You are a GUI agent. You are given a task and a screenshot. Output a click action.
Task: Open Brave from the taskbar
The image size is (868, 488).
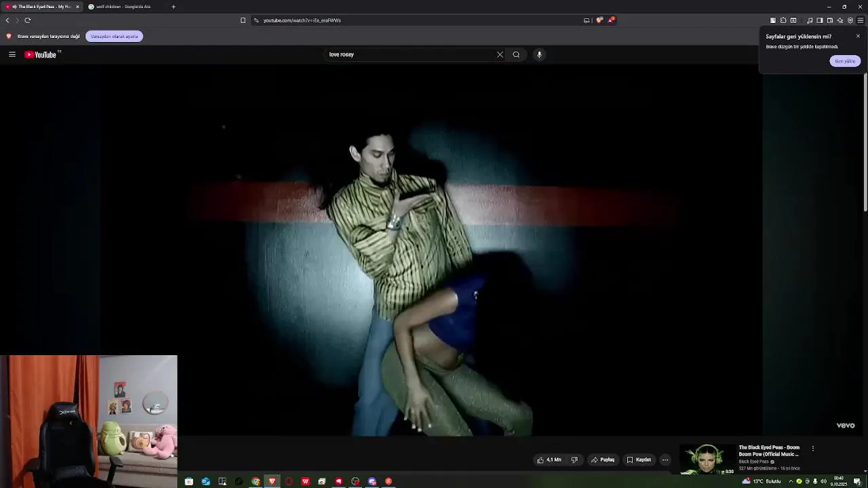[x=273, y=481]
